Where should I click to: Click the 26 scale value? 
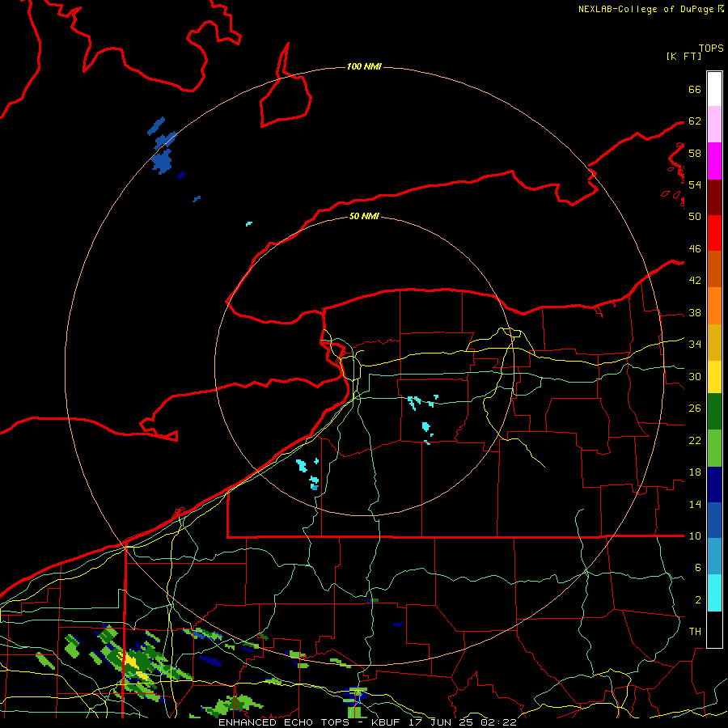click(695, 408)
